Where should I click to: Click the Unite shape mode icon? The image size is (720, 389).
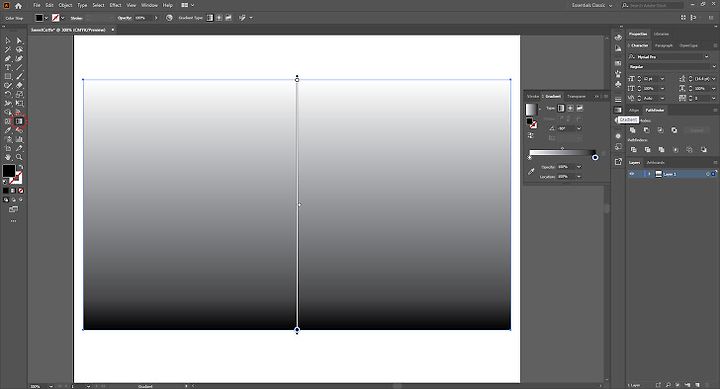633,130
